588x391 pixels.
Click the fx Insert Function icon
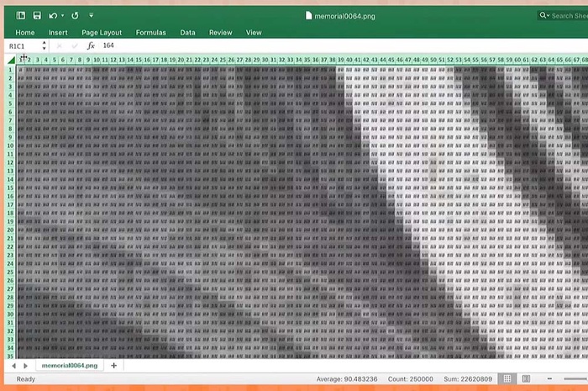91,45
